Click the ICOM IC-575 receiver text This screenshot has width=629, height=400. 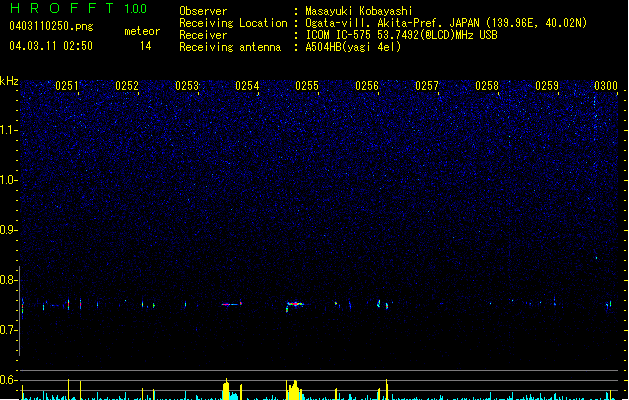[401, 35]
